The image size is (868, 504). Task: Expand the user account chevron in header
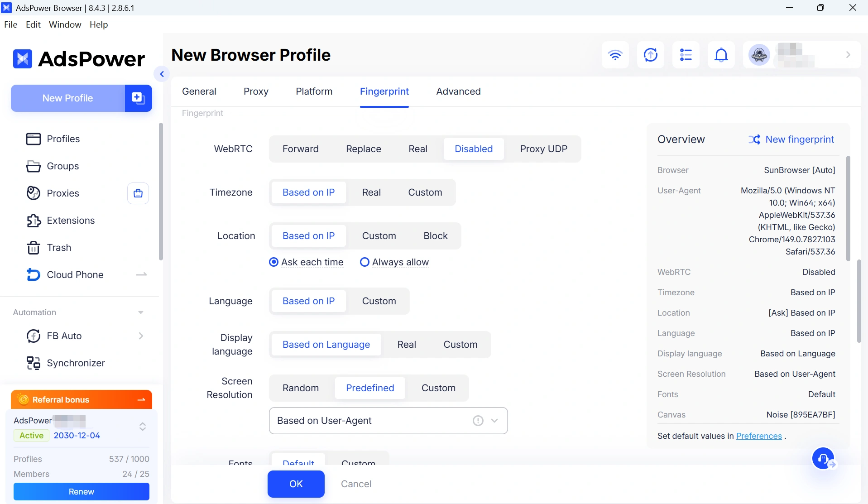(x=848, y=55)
